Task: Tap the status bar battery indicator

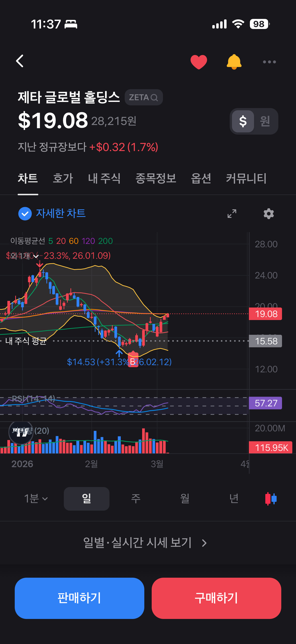Action: [x=259, y=24]
